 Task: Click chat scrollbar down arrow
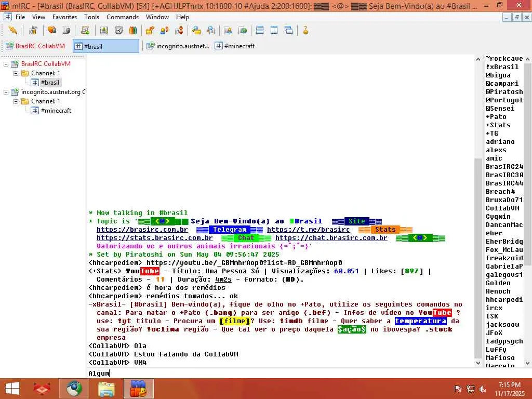[x=478, y=363]
